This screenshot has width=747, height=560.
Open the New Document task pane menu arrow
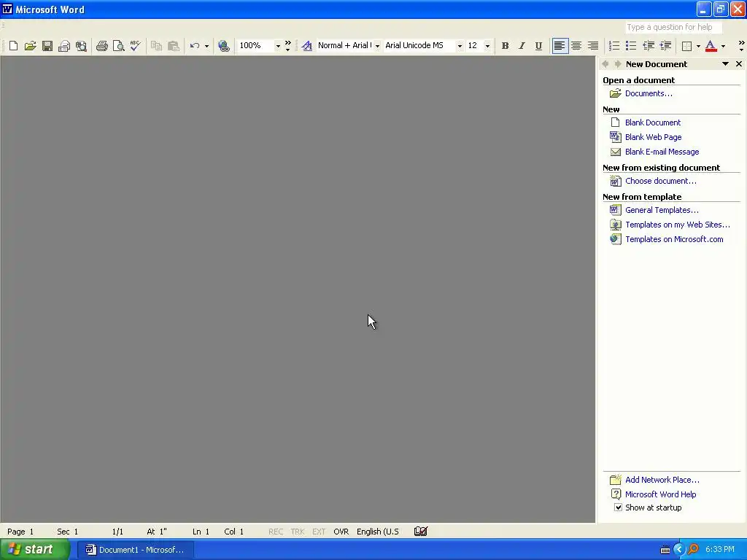pyautogui.click(x=725, y=64)
